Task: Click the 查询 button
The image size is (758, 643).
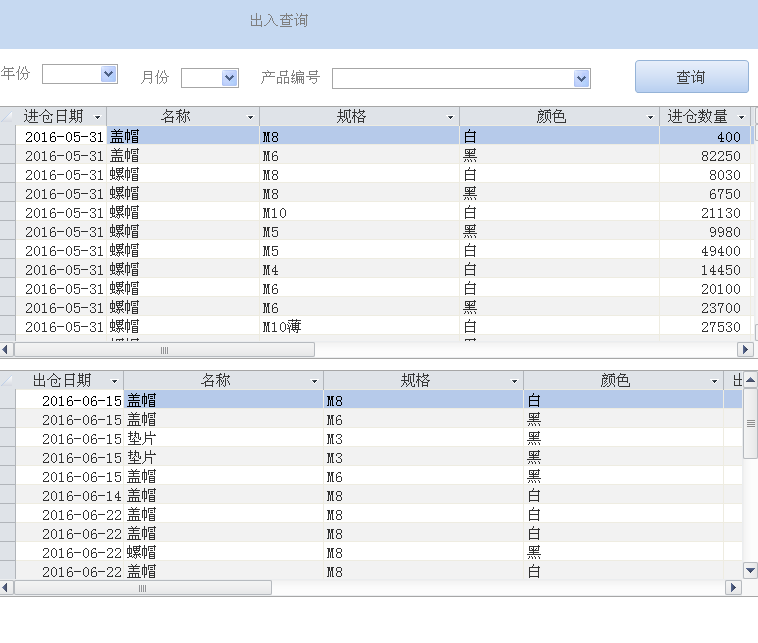Action: click(691, 77)
